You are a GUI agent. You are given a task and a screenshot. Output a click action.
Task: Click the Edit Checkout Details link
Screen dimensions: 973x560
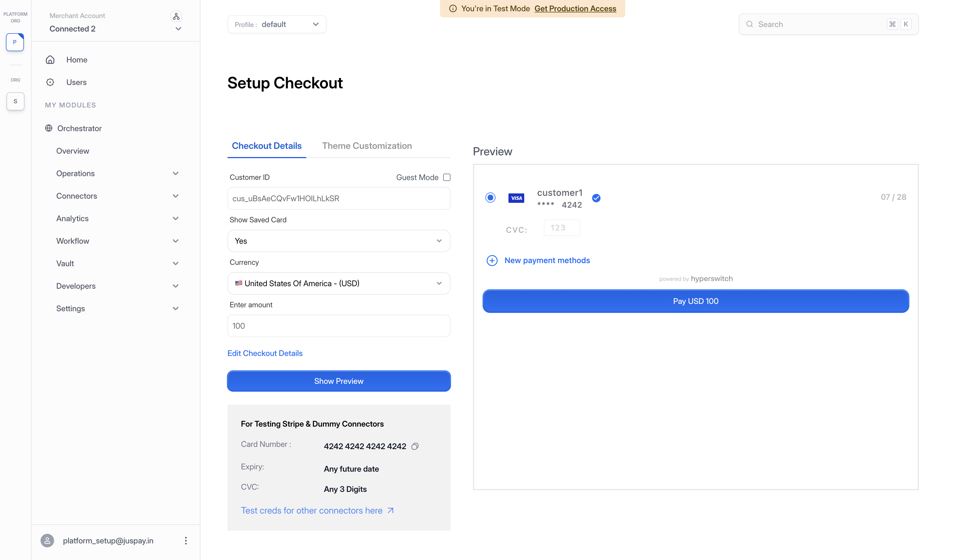point(265,353)
